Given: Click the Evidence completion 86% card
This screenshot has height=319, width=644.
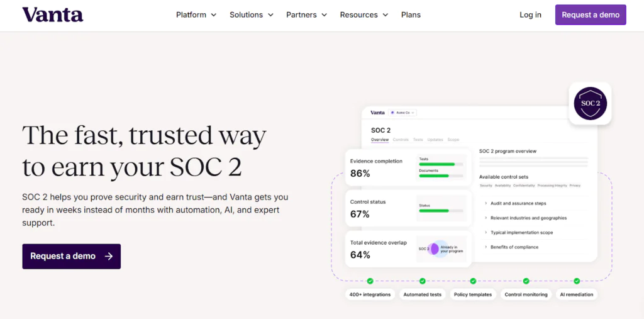Looking at the screenshot, I should pyautogui.click(x=408, y=167).
